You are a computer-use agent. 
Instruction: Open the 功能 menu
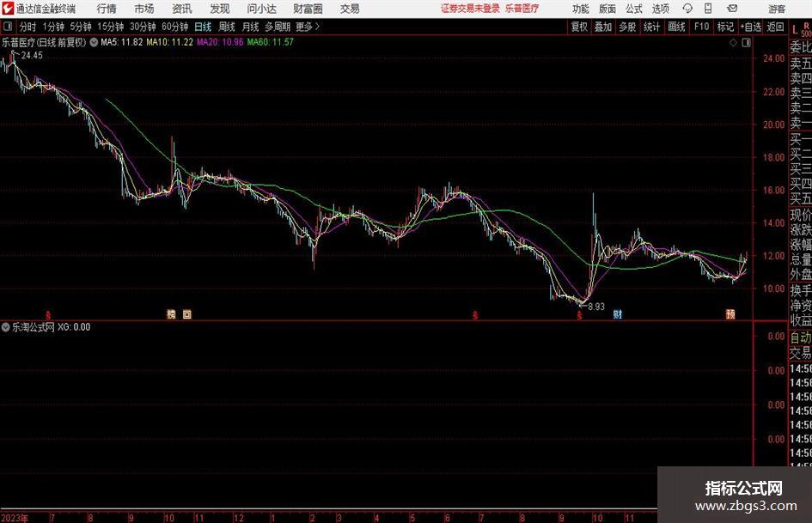point(581,9)
